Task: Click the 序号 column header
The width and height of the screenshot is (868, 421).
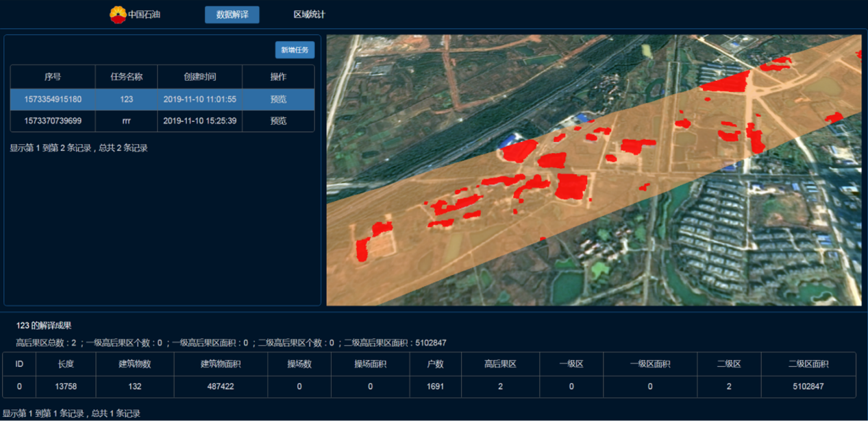Action: pyautogui.click(x=53, y=77)
